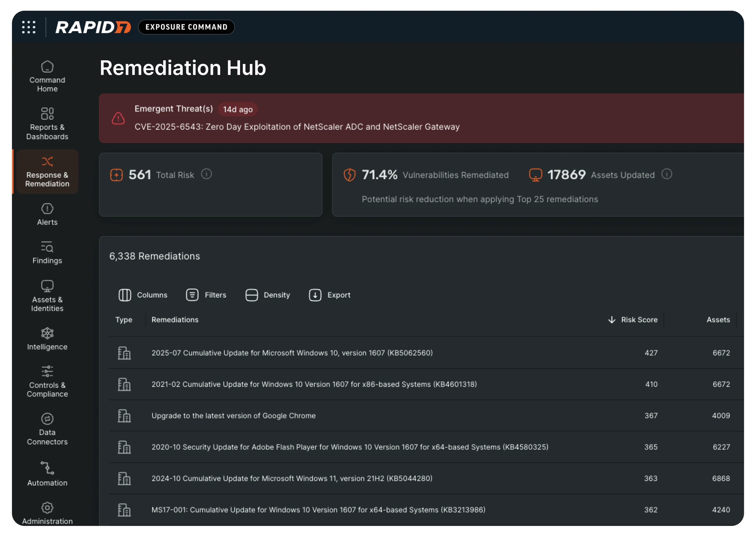Open Controls & Compliance
The height and width of the screenshot is (536, 756).
pyautogui.click(x=47, y=381)
